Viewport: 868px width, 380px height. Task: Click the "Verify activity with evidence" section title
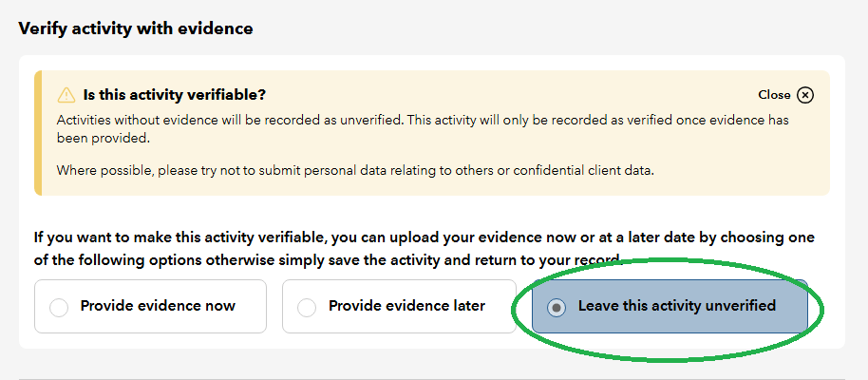click(x=136, y=28)
